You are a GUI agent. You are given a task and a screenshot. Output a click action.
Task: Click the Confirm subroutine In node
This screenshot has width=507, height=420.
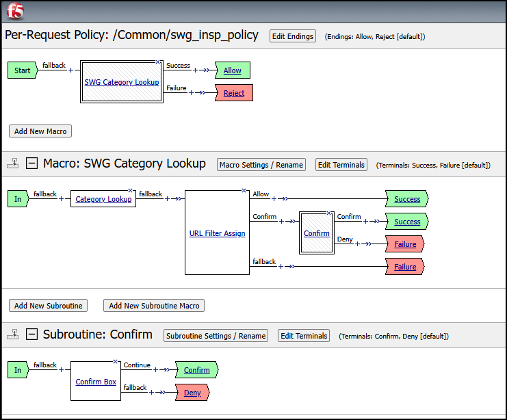click(18, 370)
